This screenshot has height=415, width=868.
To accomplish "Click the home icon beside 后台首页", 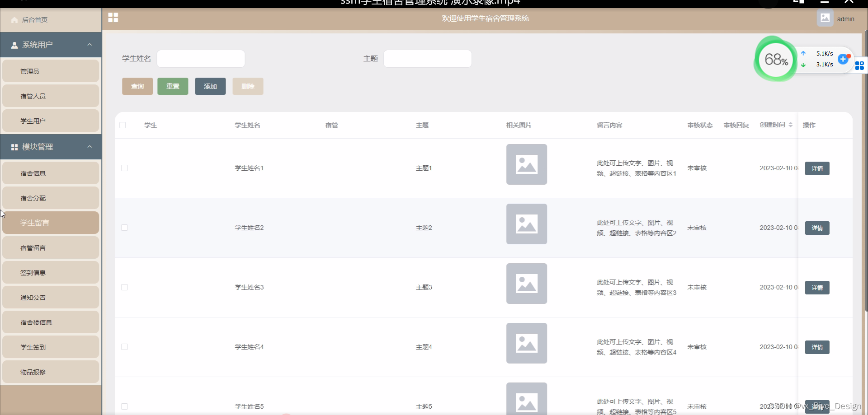I will click(x=14, y=20).
